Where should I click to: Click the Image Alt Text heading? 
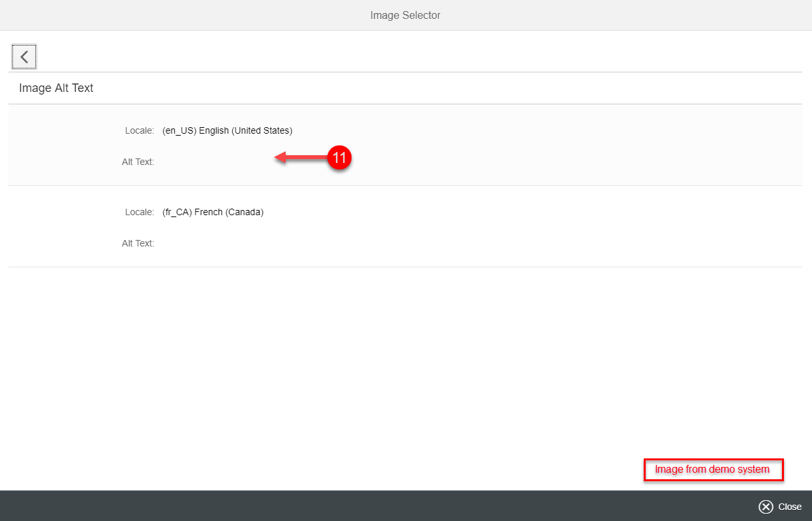pyautogui.click(x=56, y=88)
